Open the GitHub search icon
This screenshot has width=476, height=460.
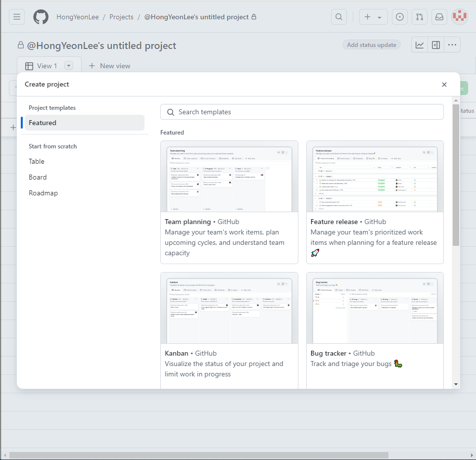click(339, 17)
